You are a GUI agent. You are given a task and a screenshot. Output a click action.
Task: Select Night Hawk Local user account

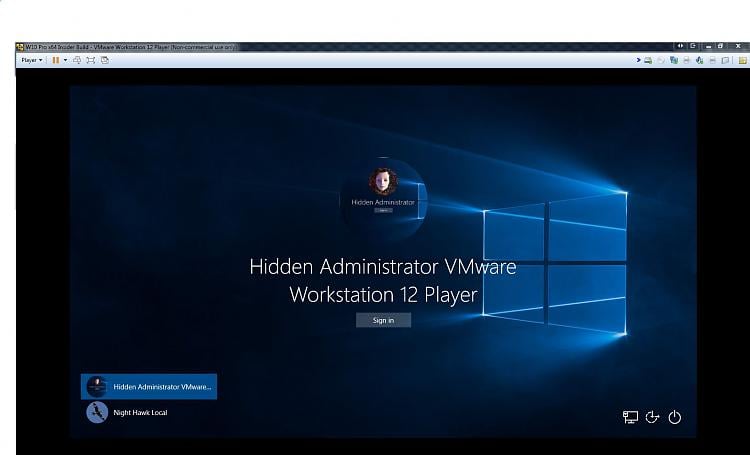149,412
